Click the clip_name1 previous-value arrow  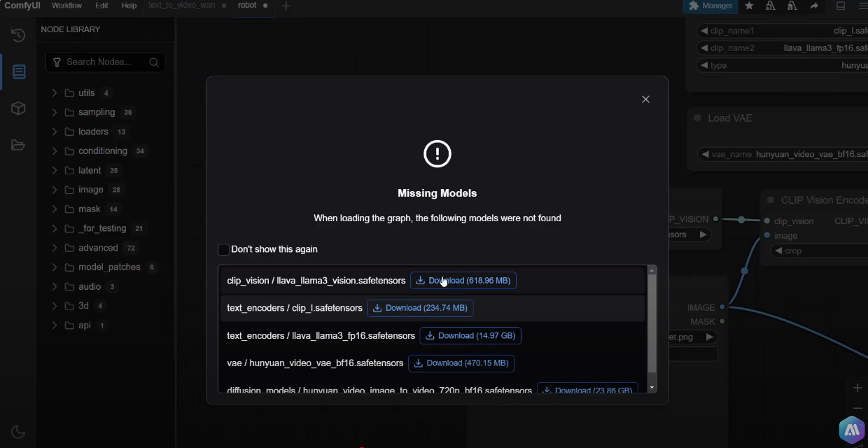coord(703,31)
